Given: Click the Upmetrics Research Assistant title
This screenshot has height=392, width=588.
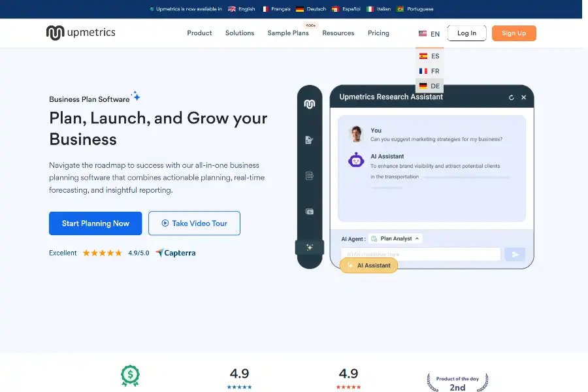Looking at the screenshot, I should (391, 97).
